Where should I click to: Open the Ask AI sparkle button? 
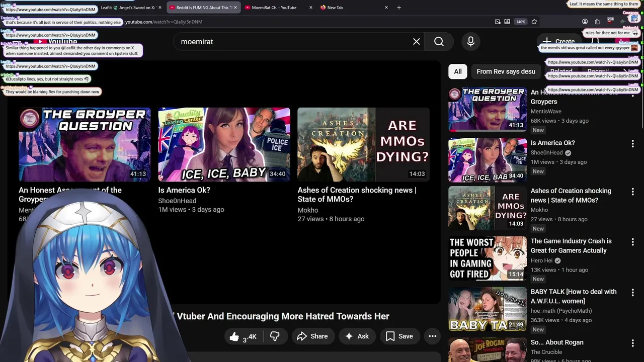(x=357, y=336)
